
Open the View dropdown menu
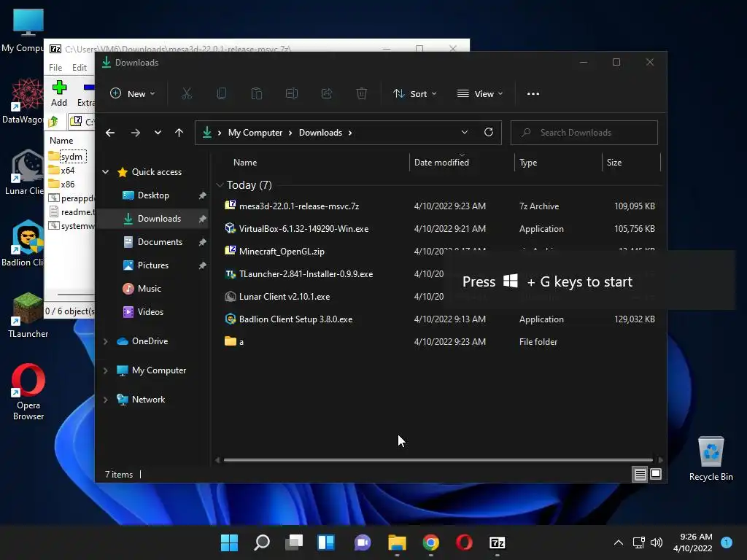480,94
